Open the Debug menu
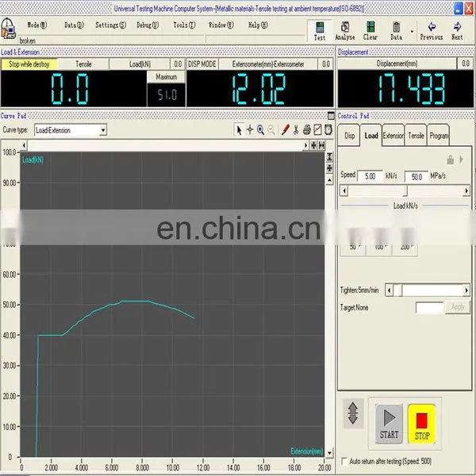This screenshot has width=476, height=476. pyautogui.click(x=148, y=25)
